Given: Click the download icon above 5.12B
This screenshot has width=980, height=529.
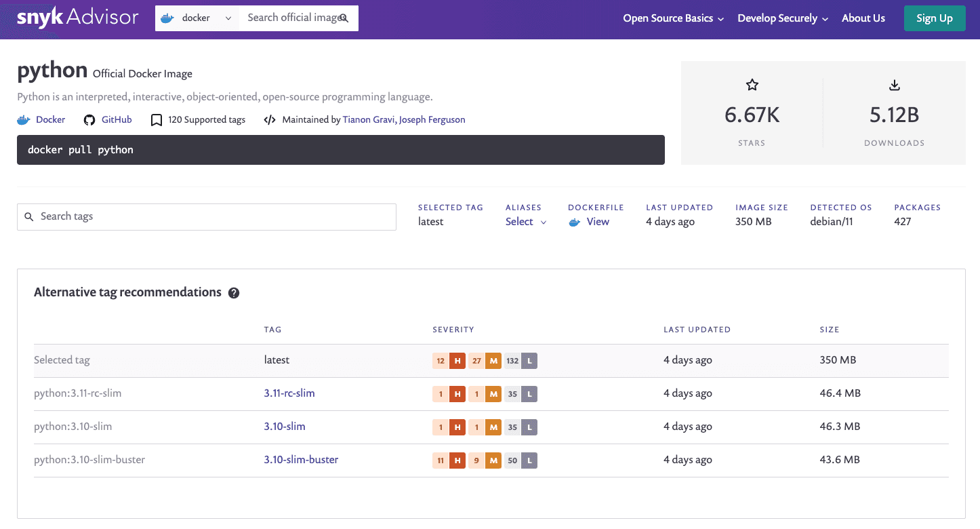Looking at the screenshot, I should click(x=894, y=85).
